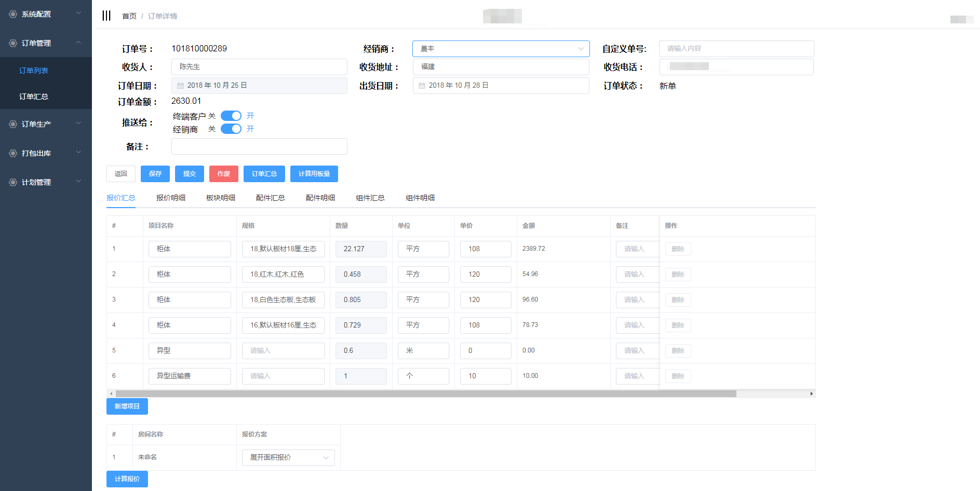Click the 订单日期 calendar icon
Screen dimensions: 980x491
click(x=180, y=86)
